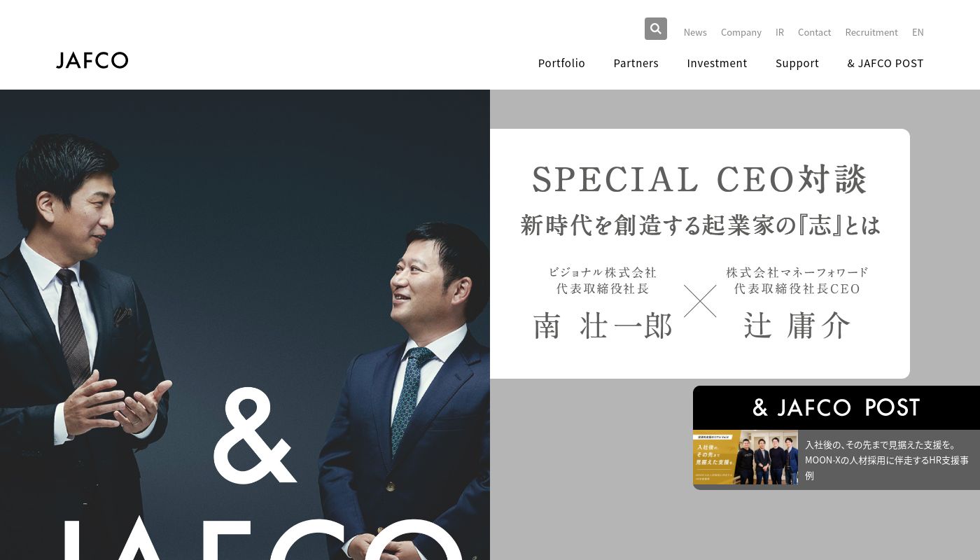Screen dimensions: 980x560
Task: Click the & JAFCO POST black banner header
Action: tap(836, 407)
